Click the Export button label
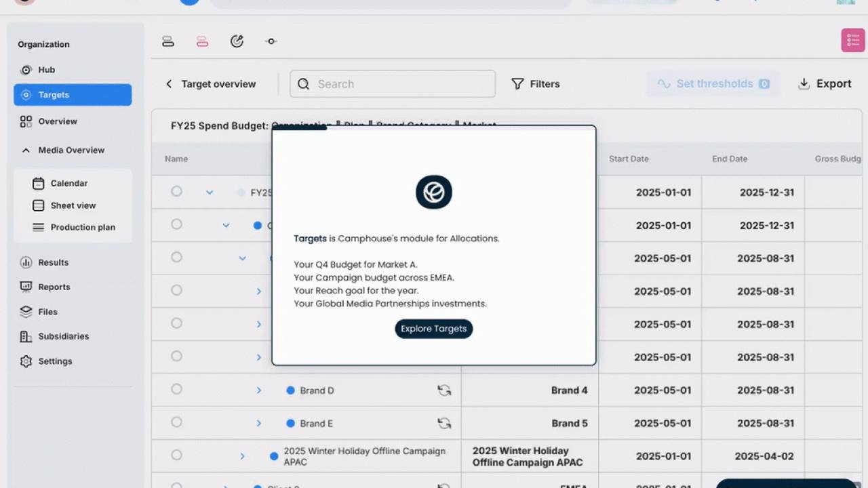Image resolution: width=868 pixels, height=488 pixels. click(x=834, y=84)
